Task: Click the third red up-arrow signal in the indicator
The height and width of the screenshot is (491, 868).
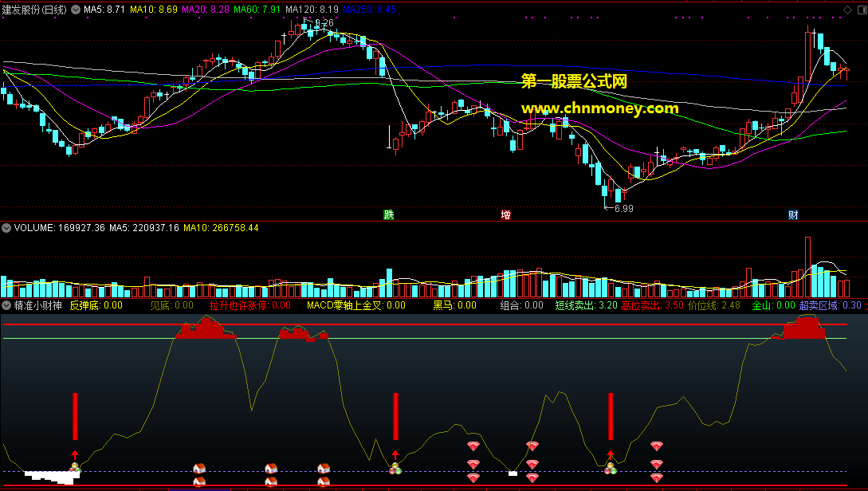Action: click(x=611, y=456)
